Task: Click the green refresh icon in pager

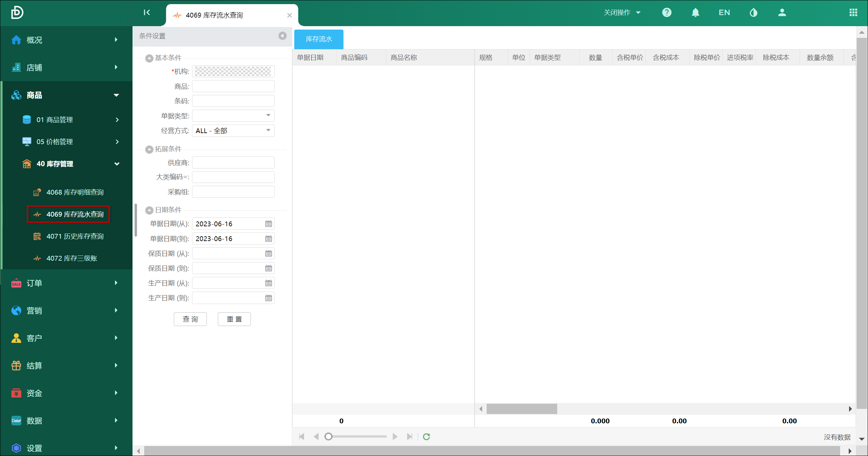Action: [x=426, y=437]
